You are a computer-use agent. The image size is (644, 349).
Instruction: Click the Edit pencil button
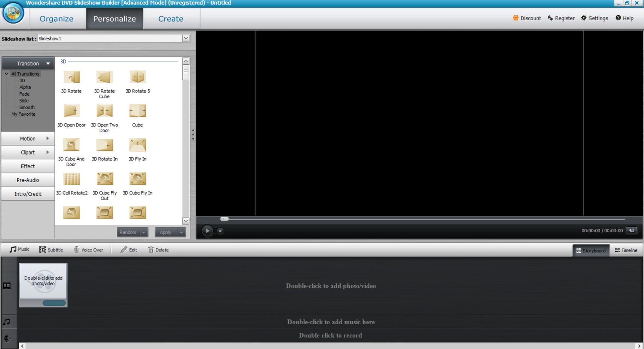[x=129, y=249]
